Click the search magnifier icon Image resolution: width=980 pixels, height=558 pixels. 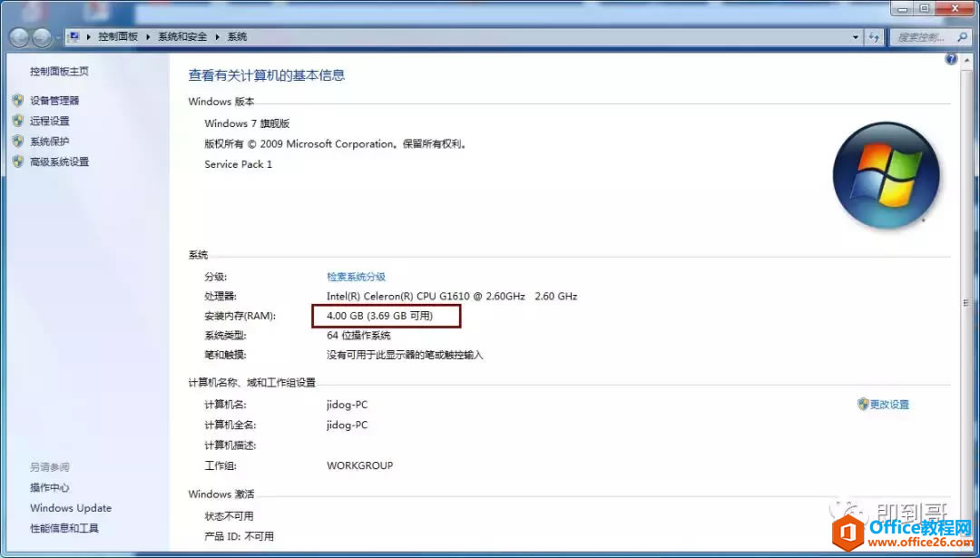[963, 37]
